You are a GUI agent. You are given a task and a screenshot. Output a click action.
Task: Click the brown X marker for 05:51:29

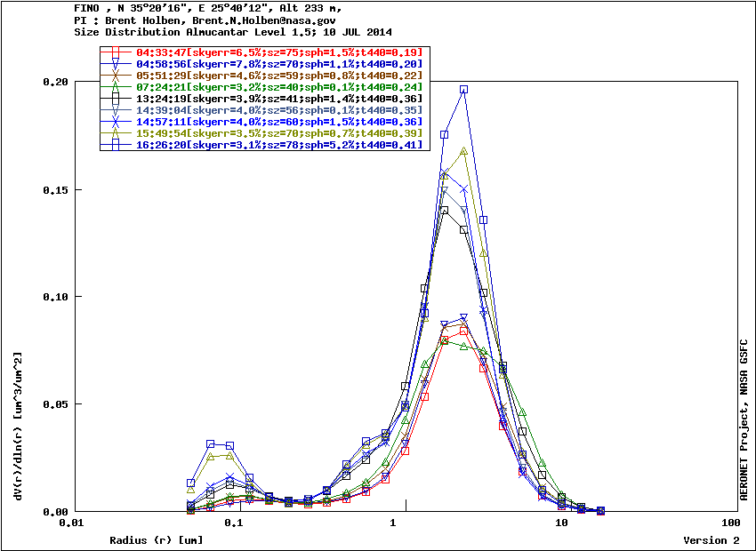coord(115,76)
